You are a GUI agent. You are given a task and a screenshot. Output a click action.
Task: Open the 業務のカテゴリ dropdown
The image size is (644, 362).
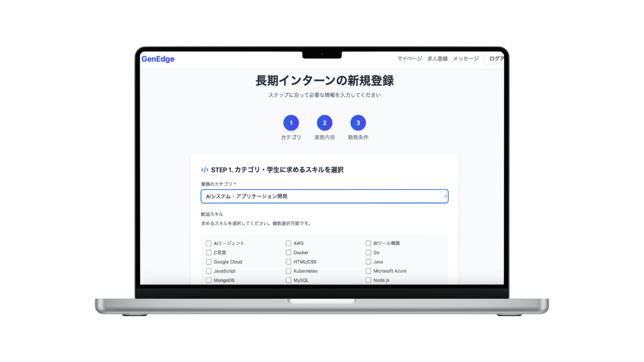point(324,196)
